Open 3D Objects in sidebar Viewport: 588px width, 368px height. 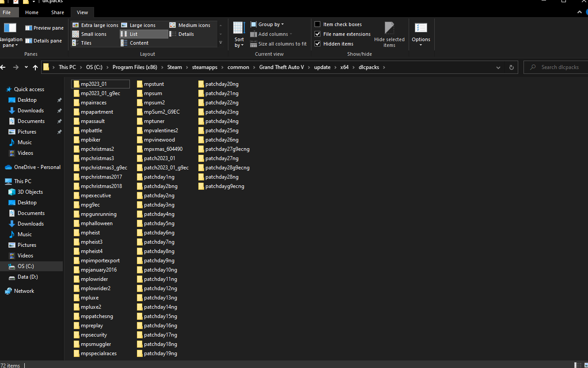click(x=30, y=192)
